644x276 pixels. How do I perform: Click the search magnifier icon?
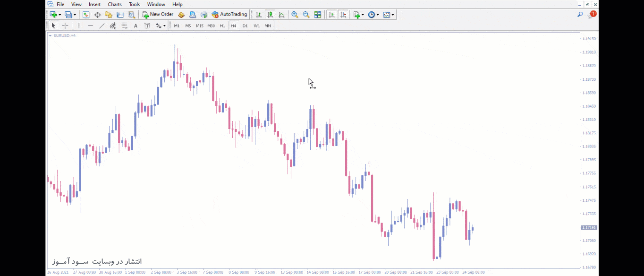[x=580, y=15]
